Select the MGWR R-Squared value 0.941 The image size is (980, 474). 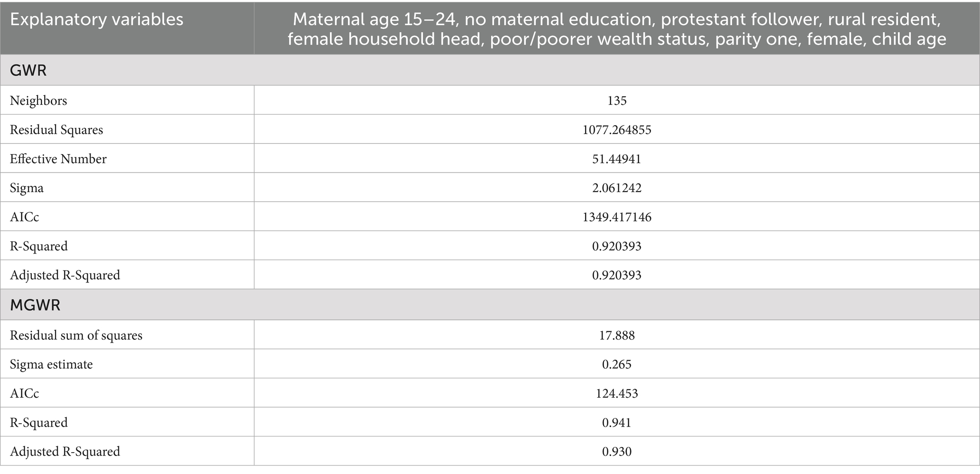click(x=617, y=422)
